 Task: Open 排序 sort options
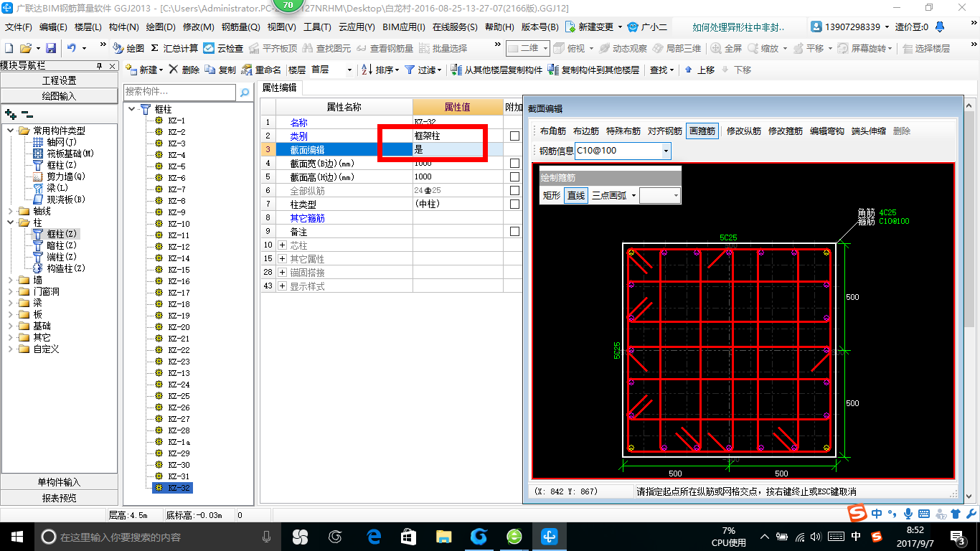pos(380,70)
